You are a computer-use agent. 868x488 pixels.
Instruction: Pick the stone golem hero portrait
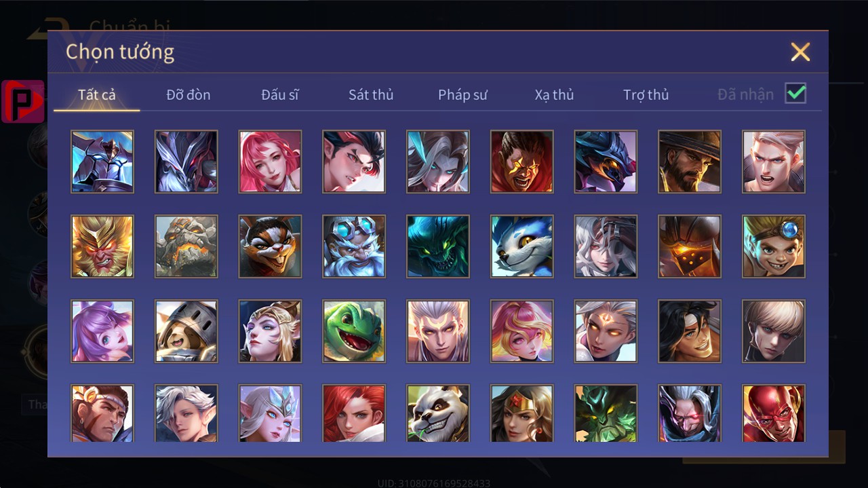click(186, 246)
